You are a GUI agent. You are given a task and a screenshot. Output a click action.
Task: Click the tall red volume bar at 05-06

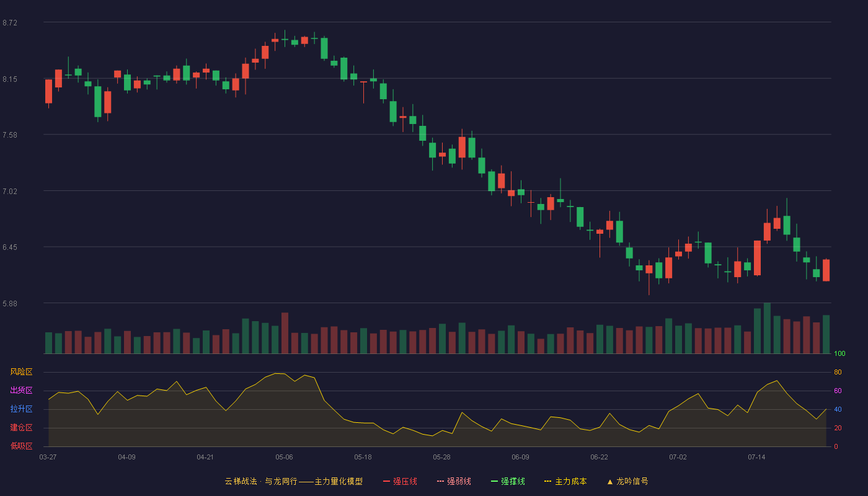(x=285, y=333)
